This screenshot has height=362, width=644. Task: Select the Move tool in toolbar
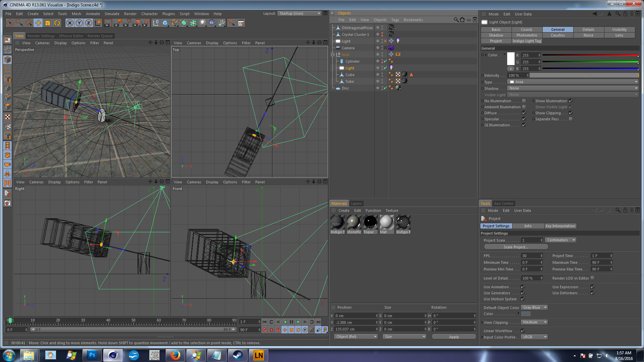[38, 23]
